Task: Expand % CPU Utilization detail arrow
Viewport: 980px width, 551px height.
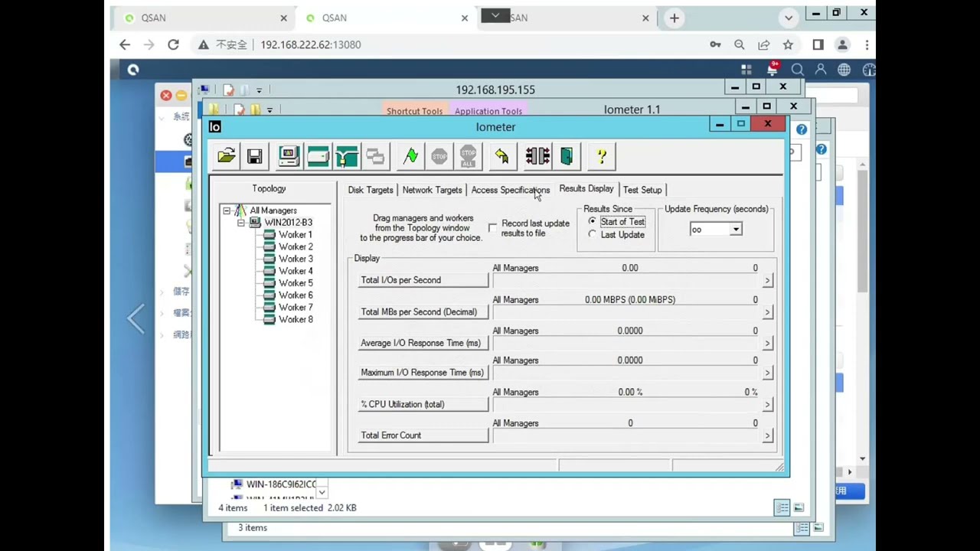Action: (x=767, y=405)
